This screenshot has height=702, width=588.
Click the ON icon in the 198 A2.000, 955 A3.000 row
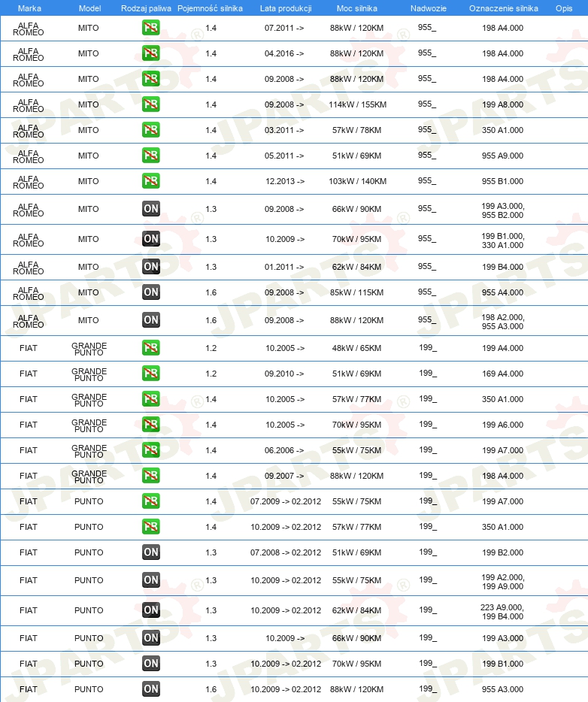coord(150,319)
